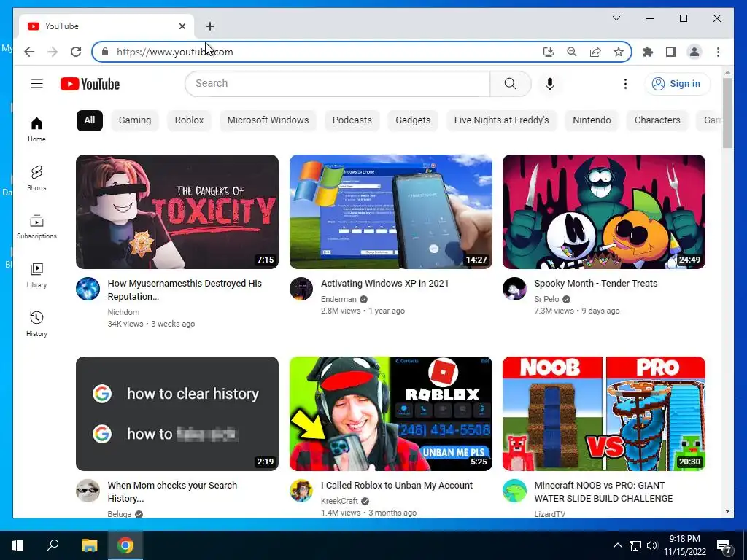This screenshot has width=747, height=560.
Task: Open "Activating Windows XP in 2021" title
Action: pos(385,284)
